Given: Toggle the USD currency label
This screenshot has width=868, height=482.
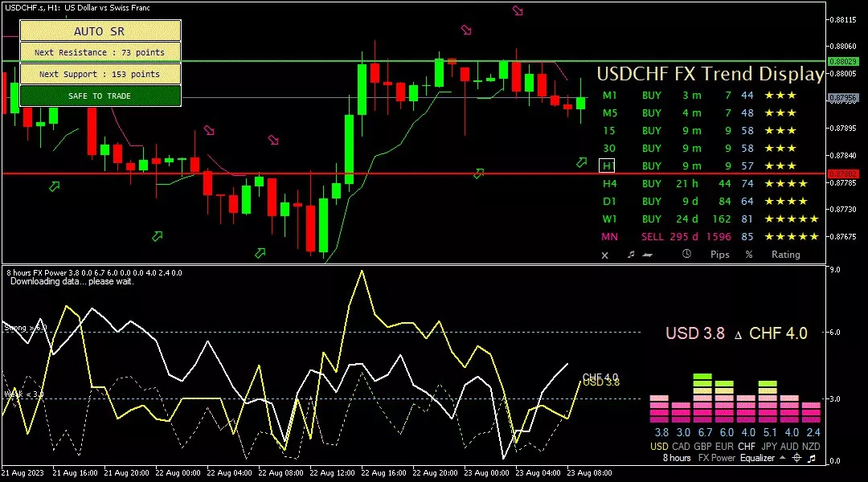Looking at the screenshot, I should 659,446.
